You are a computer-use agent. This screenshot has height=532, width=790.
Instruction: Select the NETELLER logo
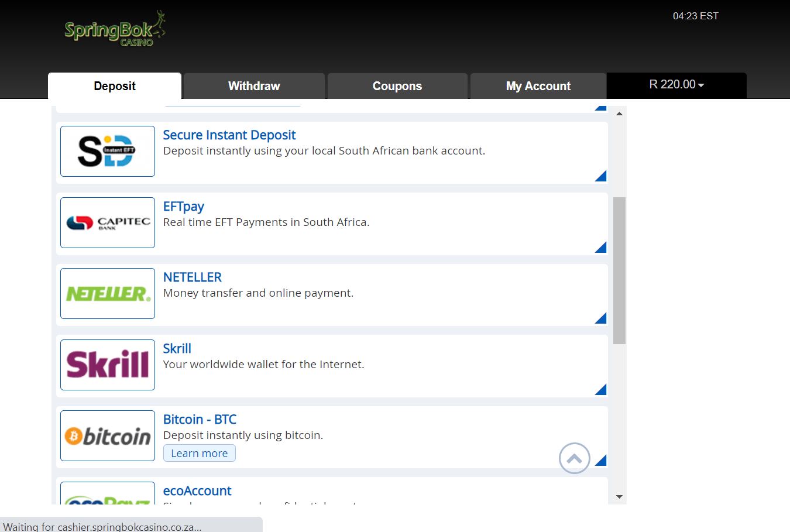[x=108, y=293]
